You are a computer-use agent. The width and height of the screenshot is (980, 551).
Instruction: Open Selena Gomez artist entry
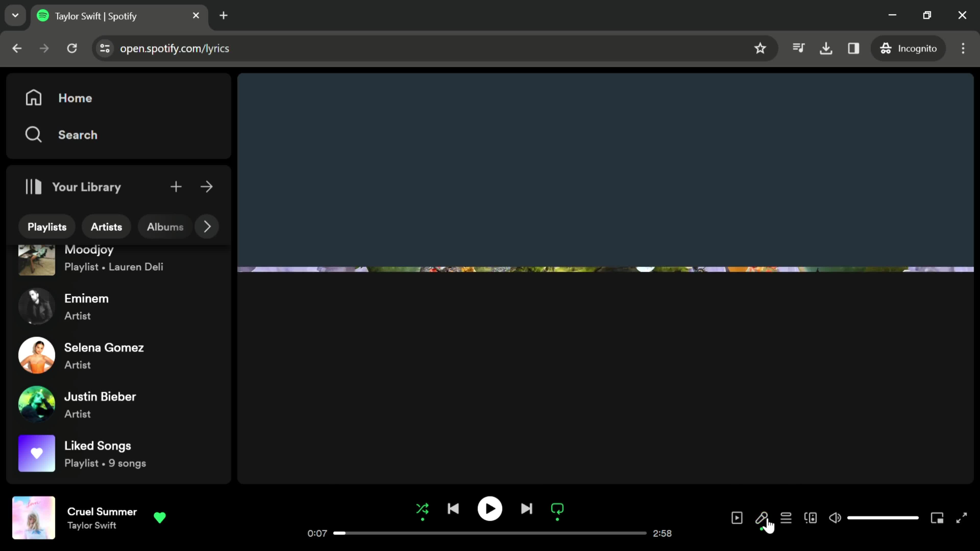[x=119, y=356]
